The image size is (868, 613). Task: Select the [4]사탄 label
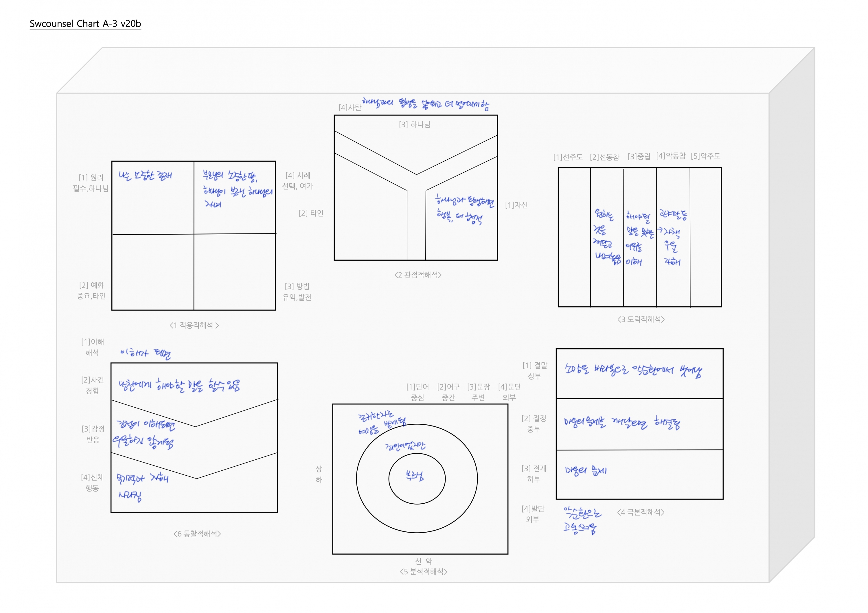(x=350, y=108)
